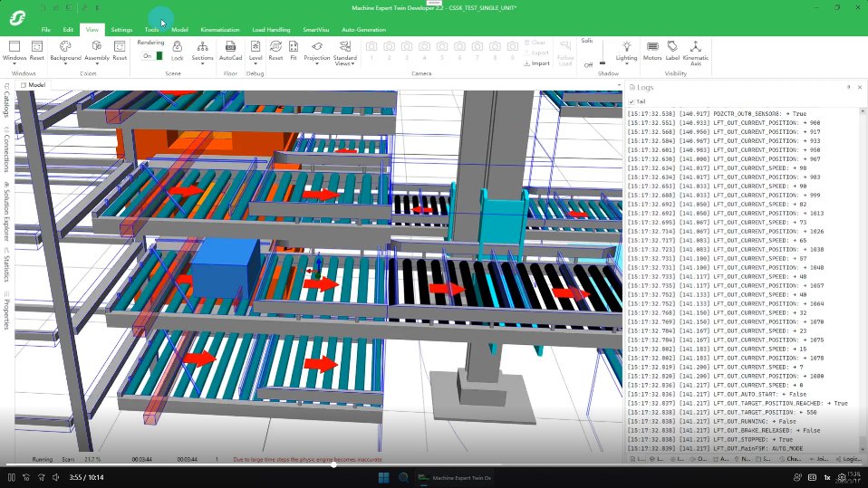868x488 pixels.
Task: Open Windows taskbar search
Action: point(403,477)
